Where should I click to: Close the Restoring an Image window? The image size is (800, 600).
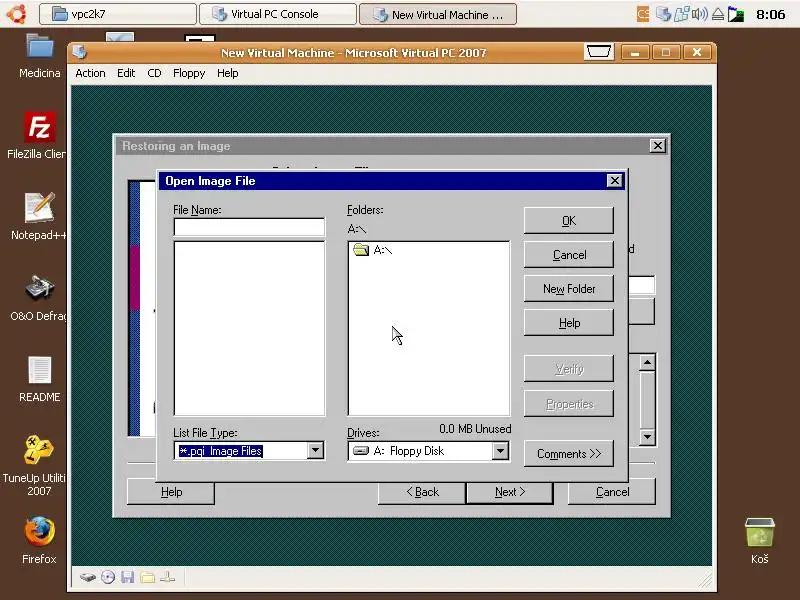(658, 146)
